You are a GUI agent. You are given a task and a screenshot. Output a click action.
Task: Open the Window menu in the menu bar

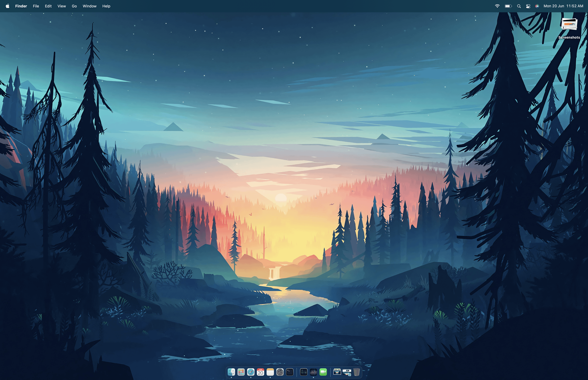[x=90, y=6]
